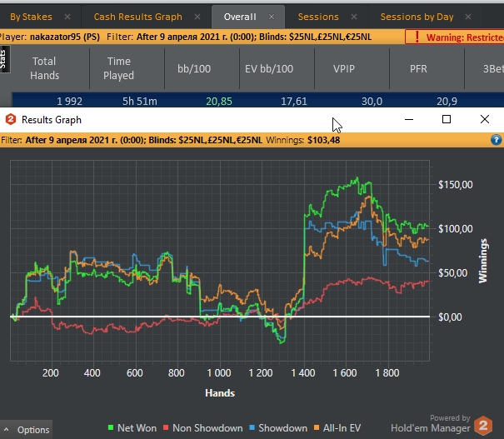Click the Hands axis title
This screenshot has width=504, height=439.
[220, 393]
